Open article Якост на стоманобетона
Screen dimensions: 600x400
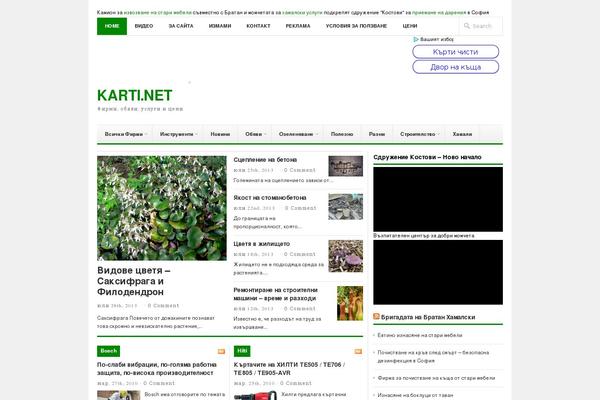(270, 198)
